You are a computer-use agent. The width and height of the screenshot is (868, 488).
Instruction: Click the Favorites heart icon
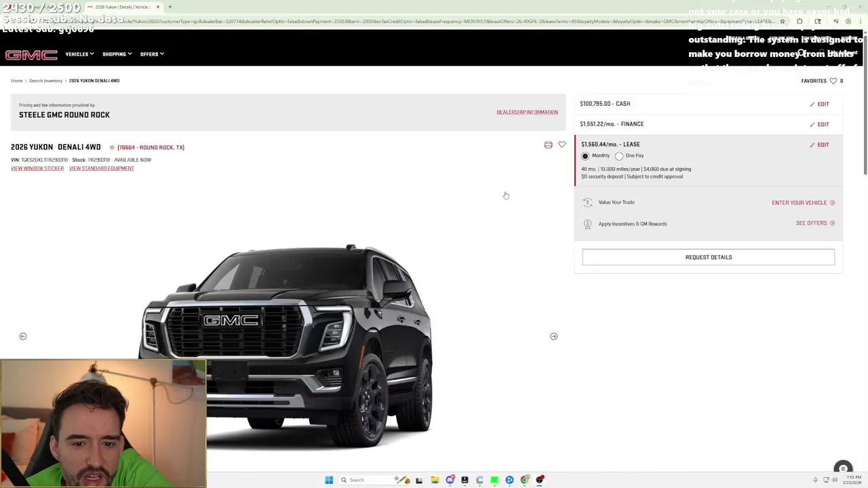click(x=833, y=81)
